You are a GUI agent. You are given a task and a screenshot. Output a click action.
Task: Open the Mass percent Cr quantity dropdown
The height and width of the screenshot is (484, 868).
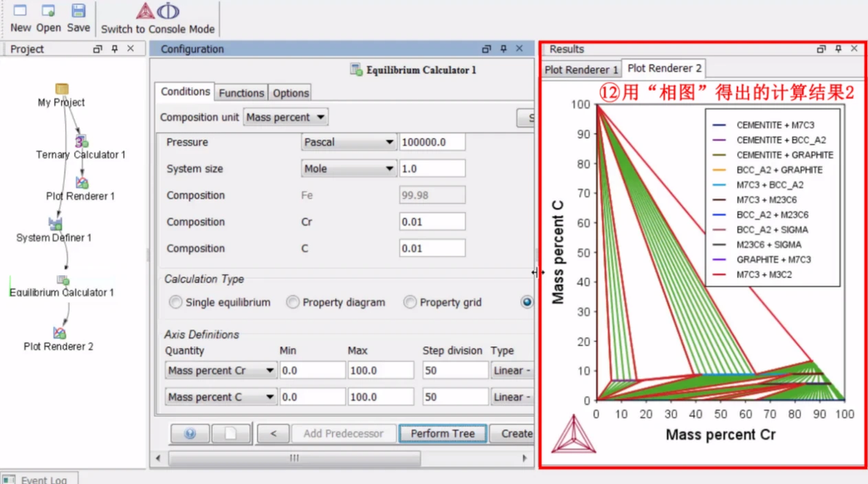(221, 370)
